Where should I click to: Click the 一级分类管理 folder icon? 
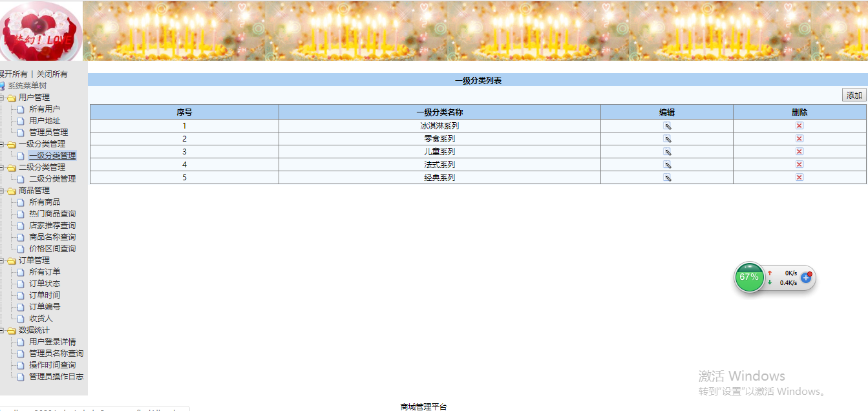click(12, 144)
